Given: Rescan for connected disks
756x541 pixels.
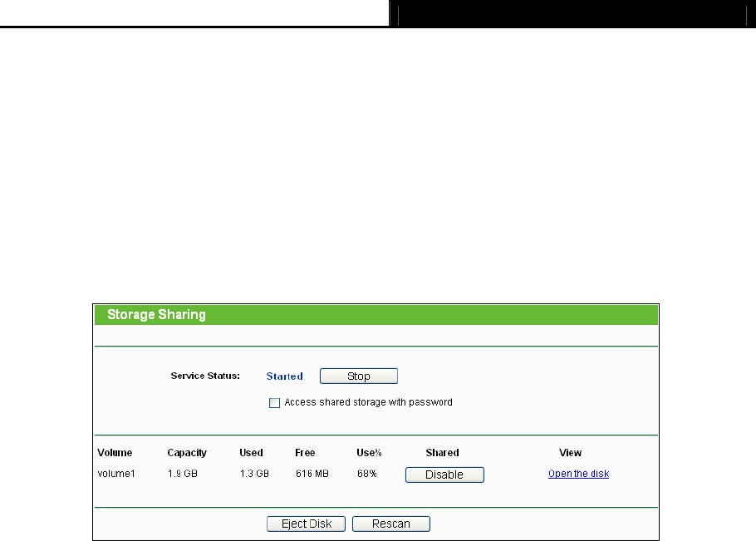Looking at the screenshot, I should coord(391,524).
